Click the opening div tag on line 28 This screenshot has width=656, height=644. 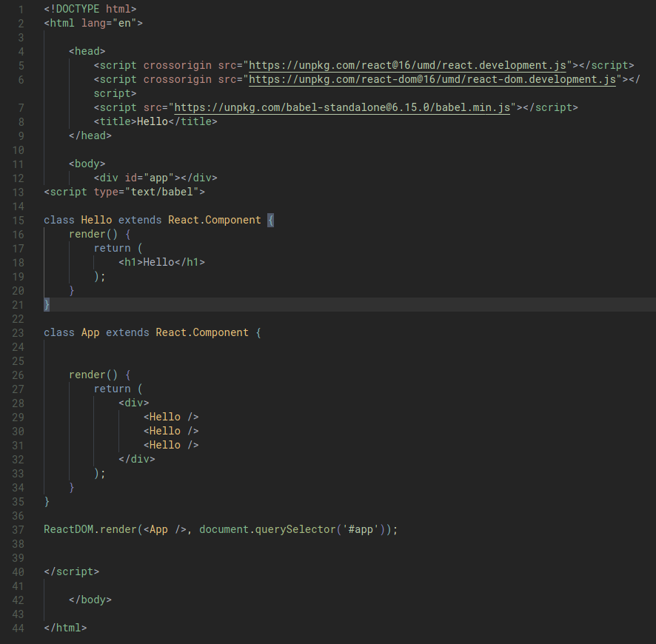(134, 403)
